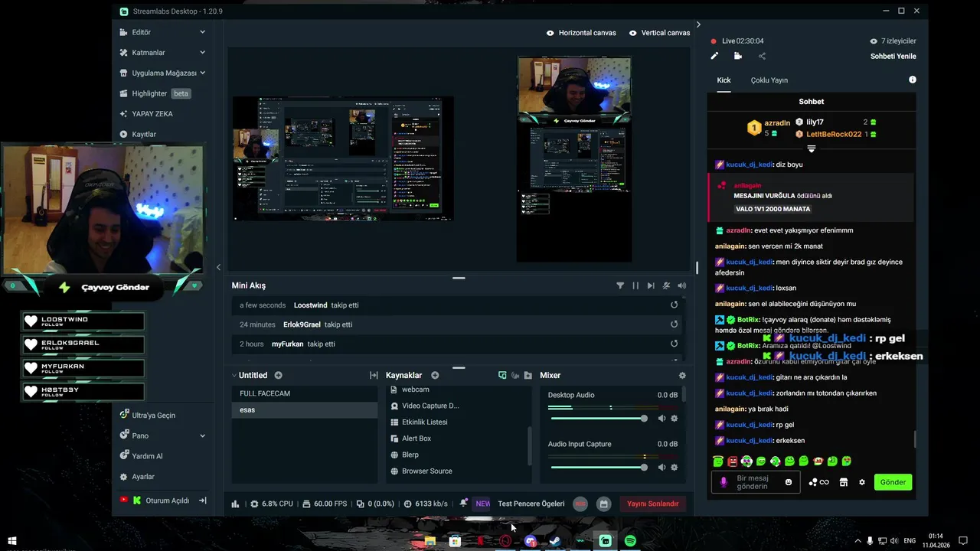Start recording with the REC button

[x=580, y=504]
